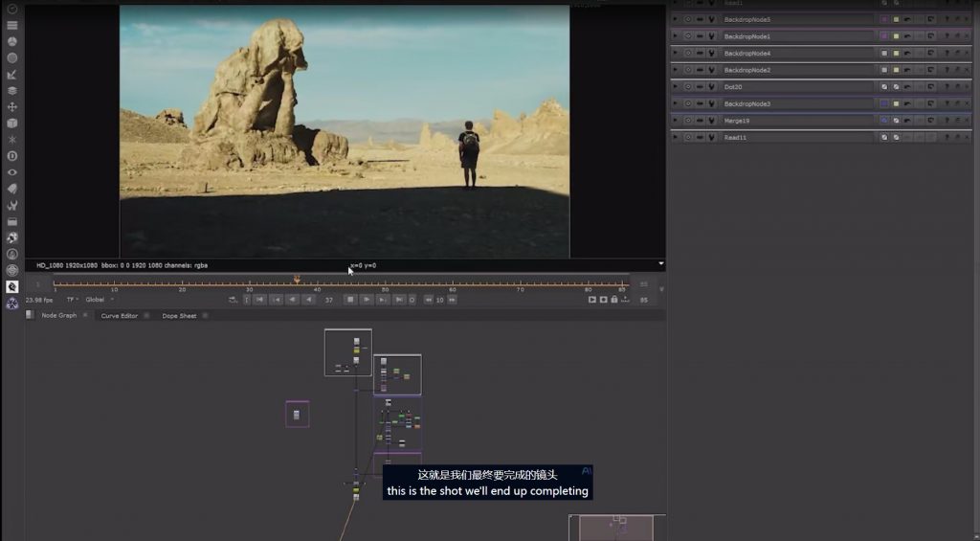
Task: Click the ornate round plugin icon above highlighted one
Action: (11, 270)
